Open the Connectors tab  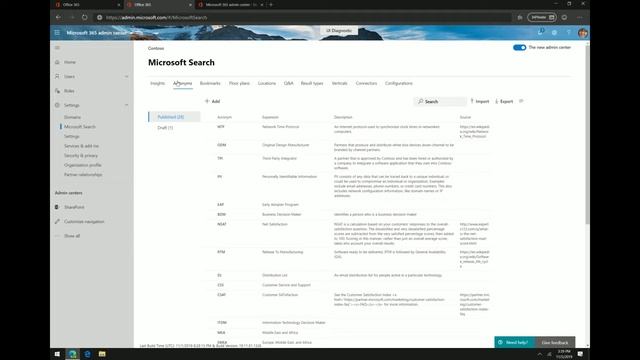[366, 83]
